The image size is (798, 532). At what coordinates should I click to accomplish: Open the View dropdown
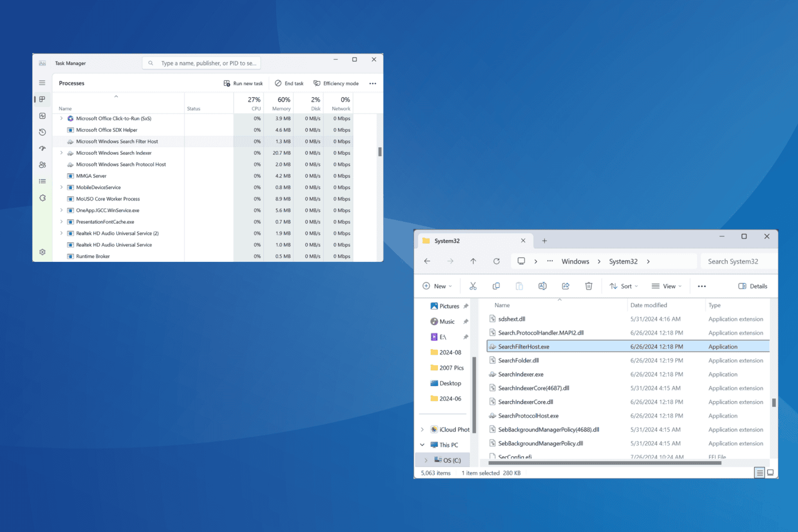(667, 286)
